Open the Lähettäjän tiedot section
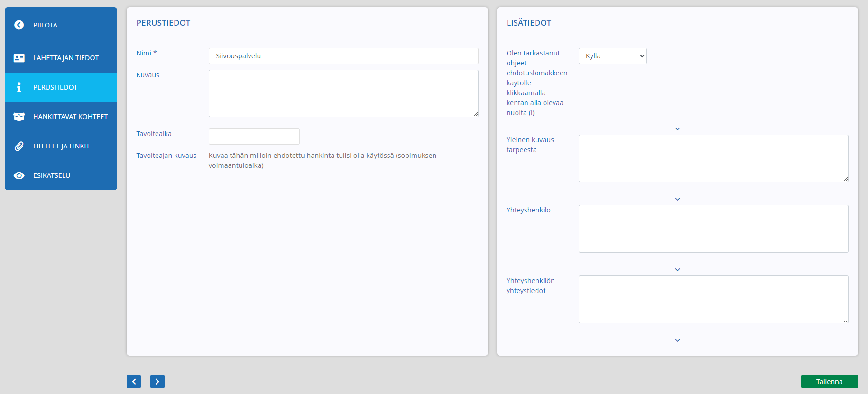Screen dimensions: 868x394 (61, 58)
